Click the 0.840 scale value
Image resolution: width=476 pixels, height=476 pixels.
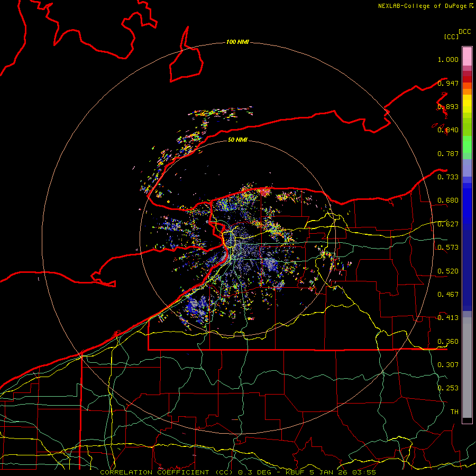pos(448,130)
